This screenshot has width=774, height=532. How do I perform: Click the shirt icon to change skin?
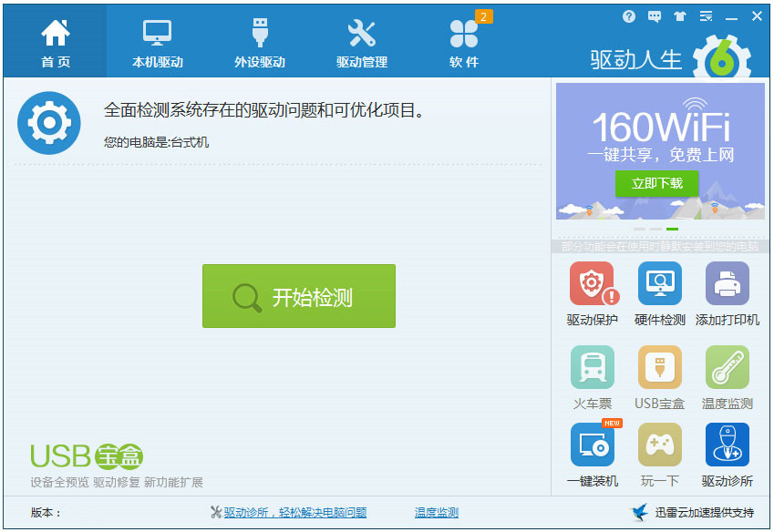point(679,15)
